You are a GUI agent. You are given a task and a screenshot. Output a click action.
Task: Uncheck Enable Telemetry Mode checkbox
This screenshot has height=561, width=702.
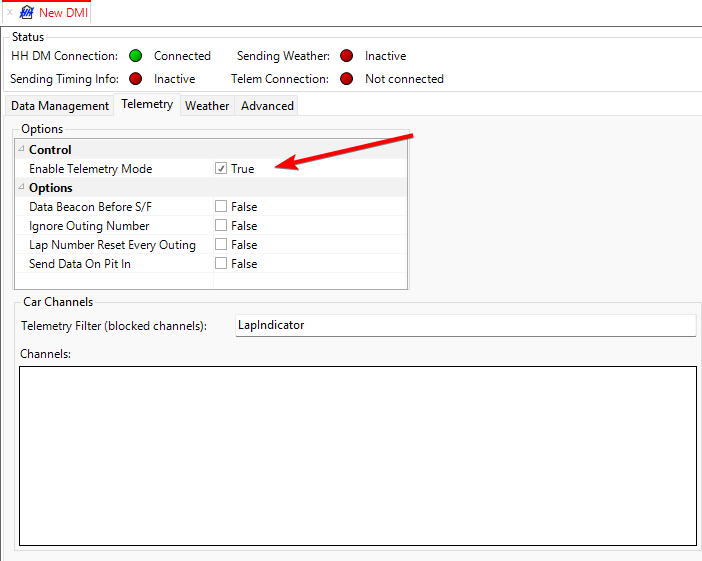click(x=221, y=169)
